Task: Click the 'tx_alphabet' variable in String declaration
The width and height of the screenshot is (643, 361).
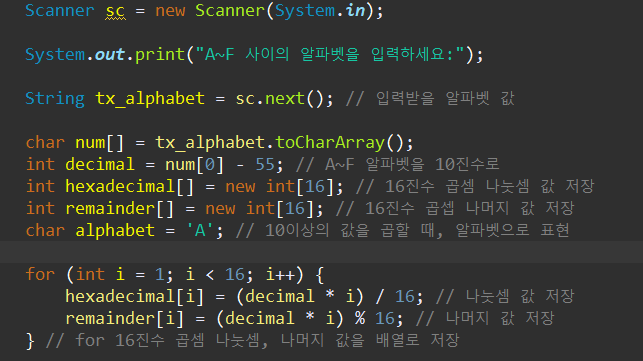Action: 150,98
